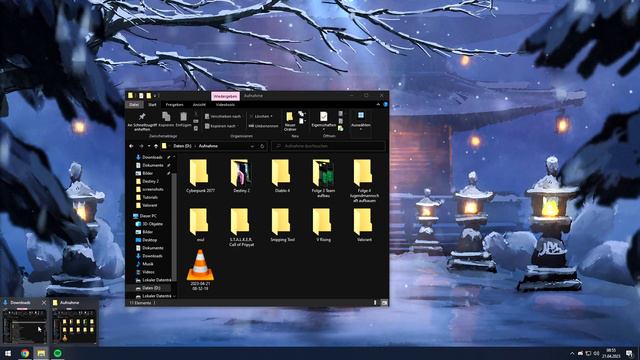This screenshot has width=640, height=360.
Task: Select the Folge 3 Team aufbau folder
Action: (x=323, y=179)
